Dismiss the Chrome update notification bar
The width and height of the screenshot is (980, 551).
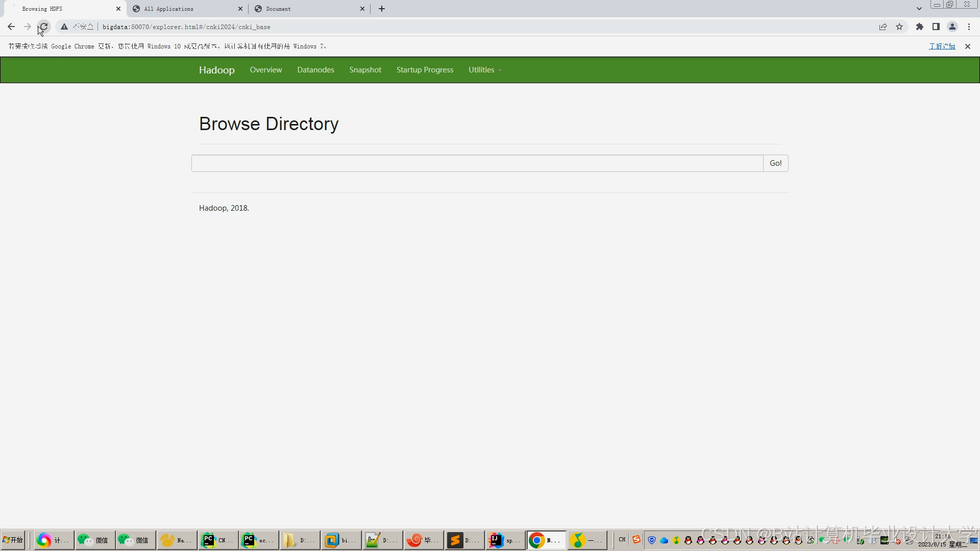point(967,46)
